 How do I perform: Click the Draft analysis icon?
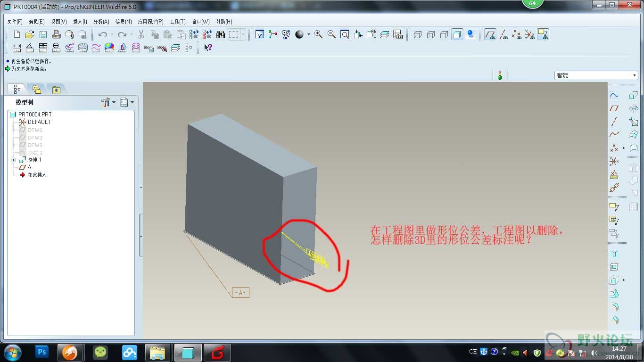point(122,48)
